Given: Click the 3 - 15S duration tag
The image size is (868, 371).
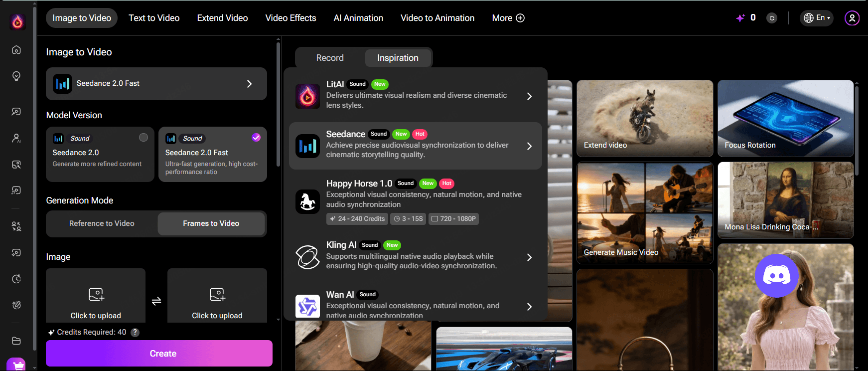Looking at the screenshot, I should [408, 219].
